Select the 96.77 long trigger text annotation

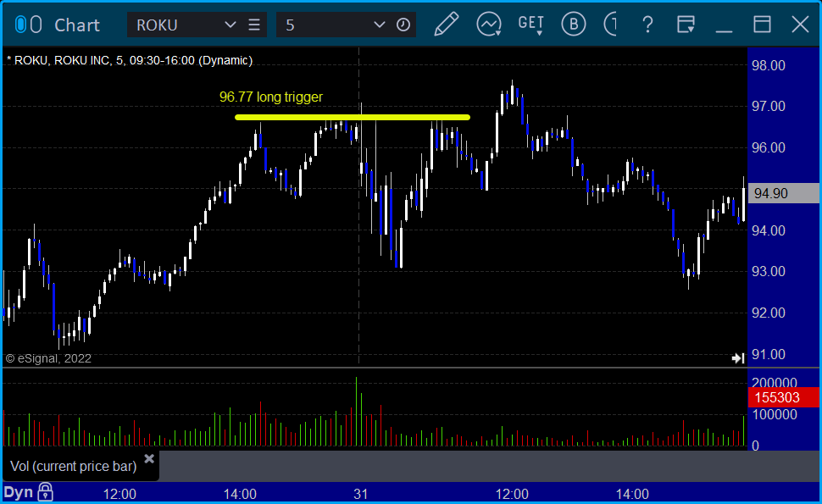(x=271, y=97)
